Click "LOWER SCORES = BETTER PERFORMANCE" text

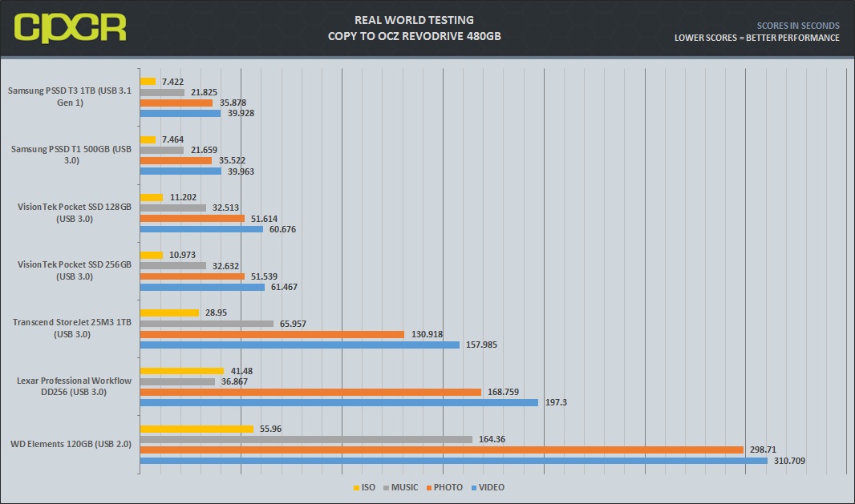[757, 38]
